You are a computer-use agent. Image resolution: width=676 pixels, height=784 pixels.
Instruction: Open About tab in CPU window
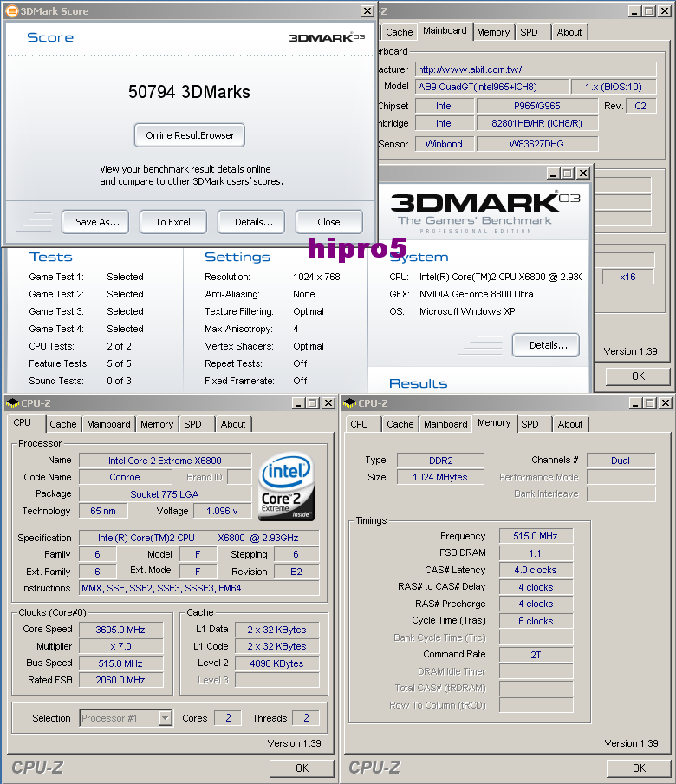[x=233, y=424]
